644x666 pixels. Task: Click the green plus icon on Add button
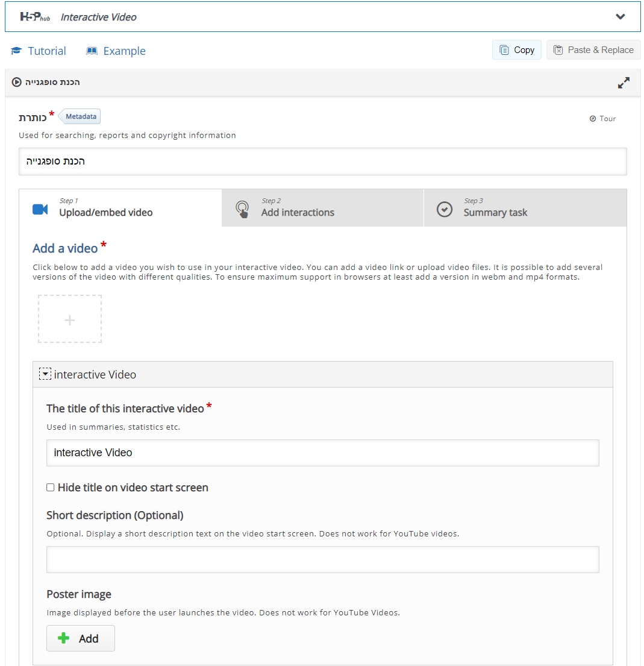63,638
